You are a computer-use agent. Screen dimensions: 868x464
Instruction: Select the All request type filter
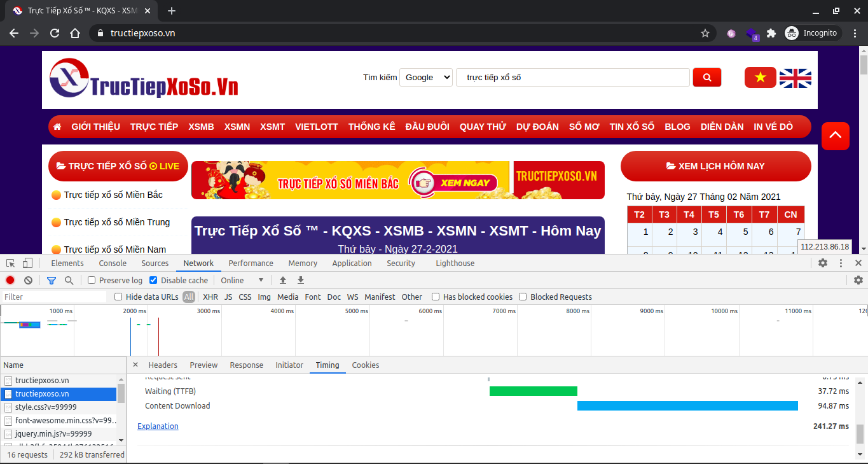click(x=189, y=297)
